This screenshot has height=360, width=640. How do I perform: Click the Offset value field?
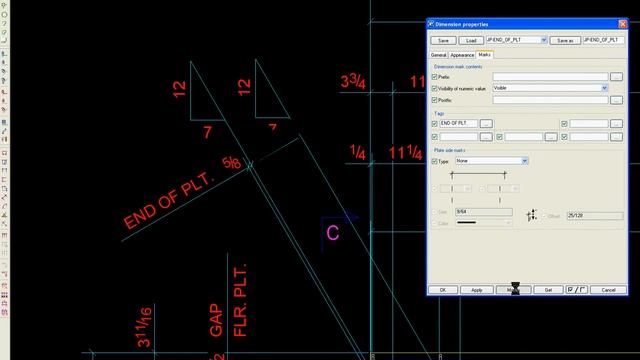[595, 216]
